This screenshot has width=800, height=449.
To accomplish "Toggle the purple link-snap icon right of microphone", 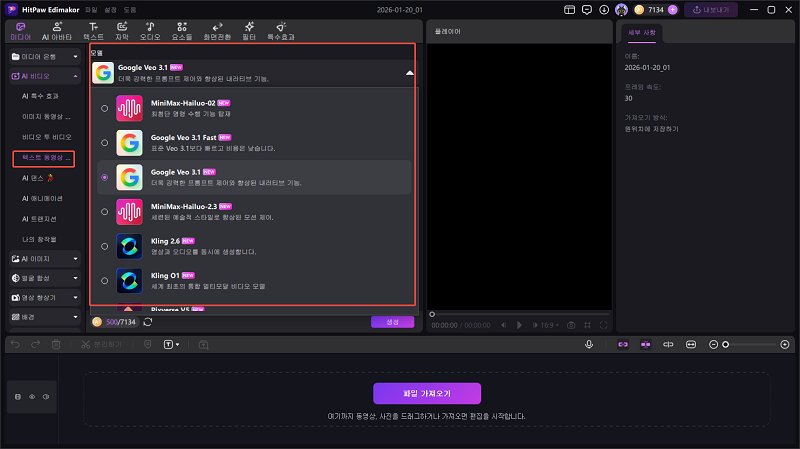I will [623, 345].
